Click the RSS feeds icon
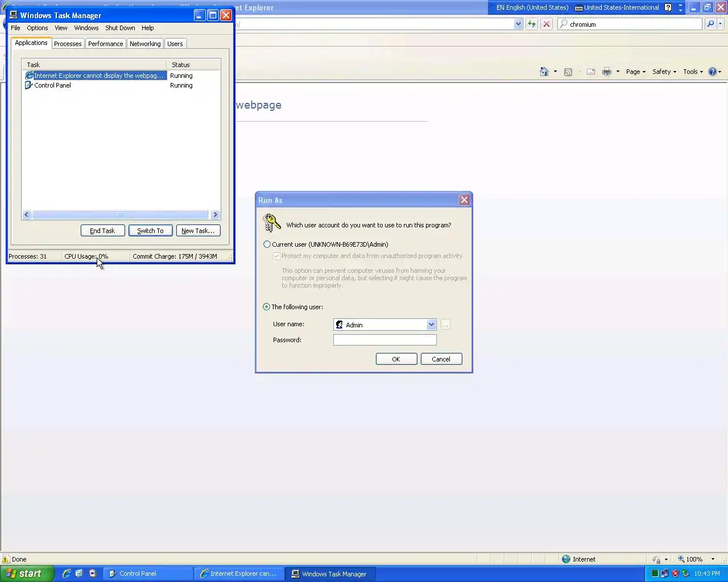The image size is (728, 582). (x=568, y=72)
